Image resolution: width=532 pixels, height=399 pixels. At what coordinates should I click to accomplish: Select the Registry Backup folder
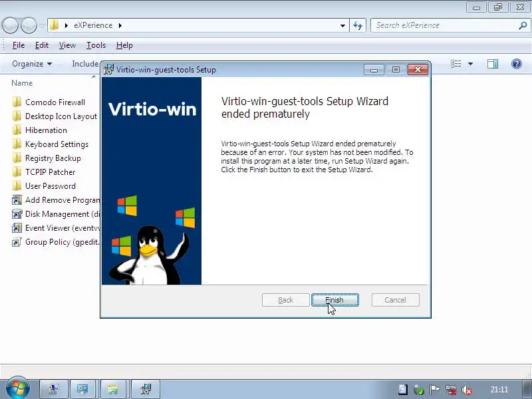(x=53, y=158)
